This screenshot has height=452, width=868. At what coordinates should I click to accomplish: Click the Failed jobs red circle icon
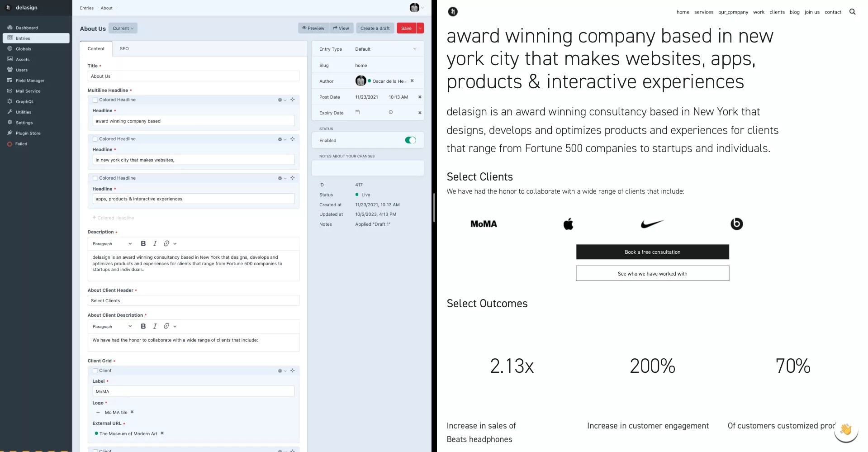[x=9, y=144]
